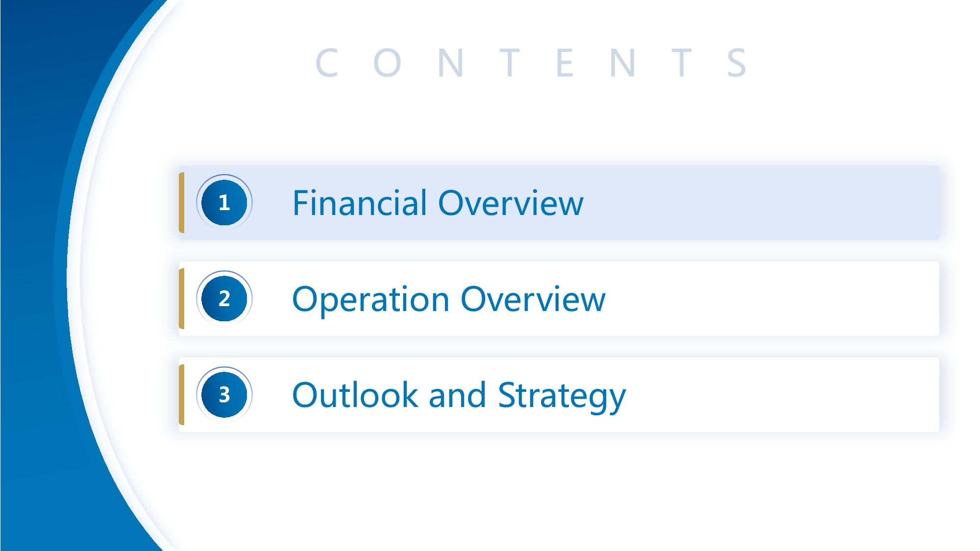Click the letter S in CONTENTS
The height and width of the screenshot is (551, 980).
(x=737, y=63)
